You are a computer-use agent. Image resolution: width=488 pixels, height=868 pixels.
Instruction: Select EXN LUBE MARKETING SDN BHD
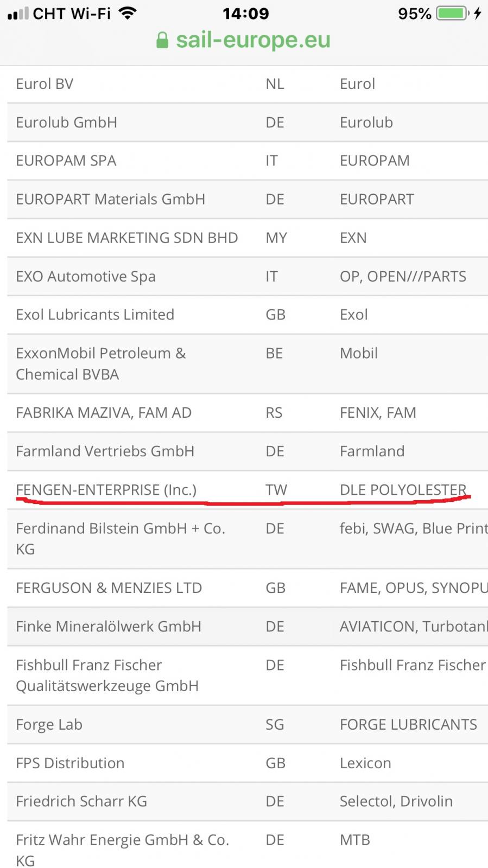(126, 238)
